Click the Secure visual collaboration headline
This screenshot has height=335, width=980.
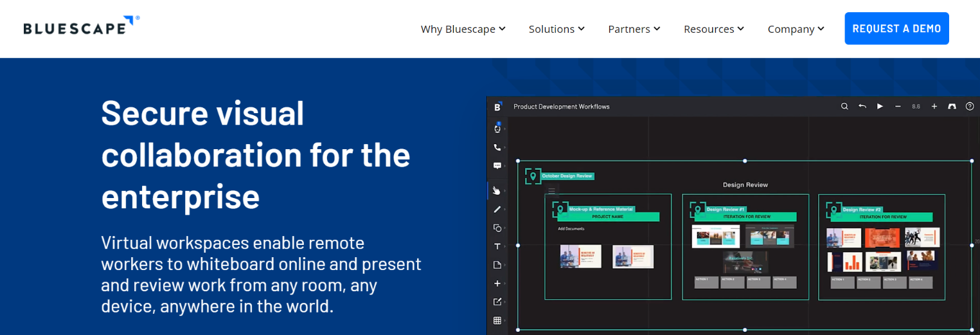coord(256,154)
